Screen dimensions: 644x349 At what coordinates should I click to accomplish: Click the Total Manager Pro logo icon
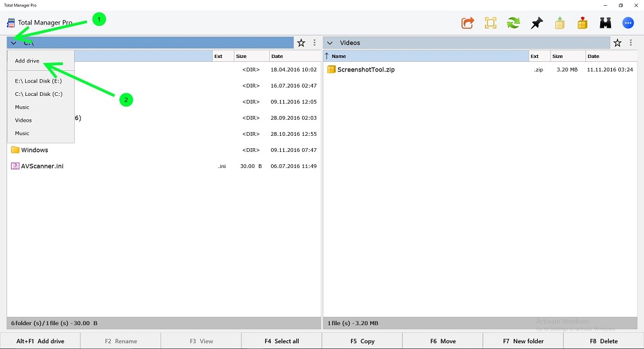[11, 23]
